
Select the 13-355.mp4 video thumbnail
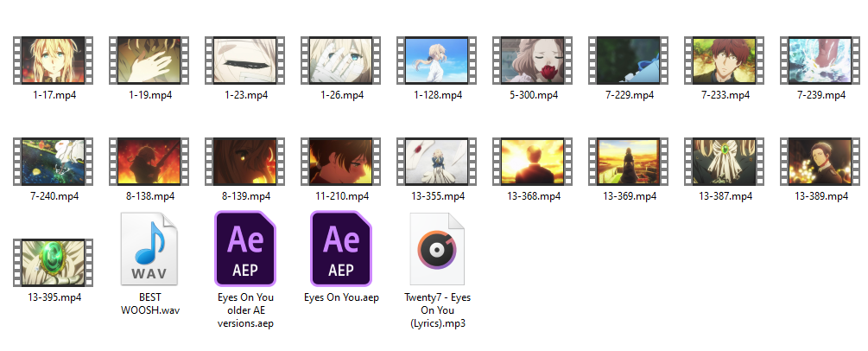pos(436,162)
